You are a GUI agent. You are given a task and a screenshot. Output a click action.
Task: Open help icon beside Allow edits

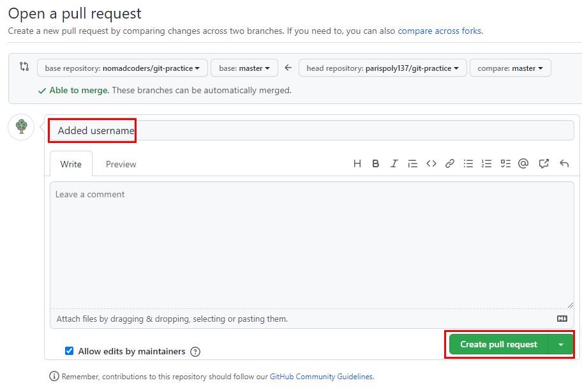coord(195,352)
